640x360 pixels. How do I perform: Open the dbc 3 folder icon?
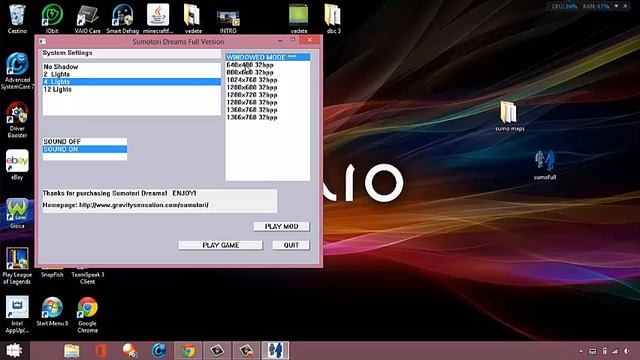pos(333,18)
